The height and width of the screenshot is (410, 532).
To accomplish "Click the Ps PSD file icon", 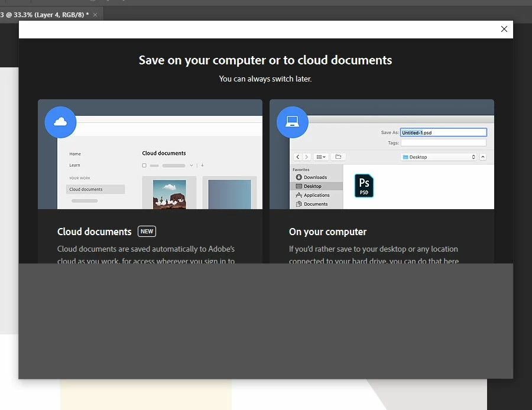I will (364, 186).
